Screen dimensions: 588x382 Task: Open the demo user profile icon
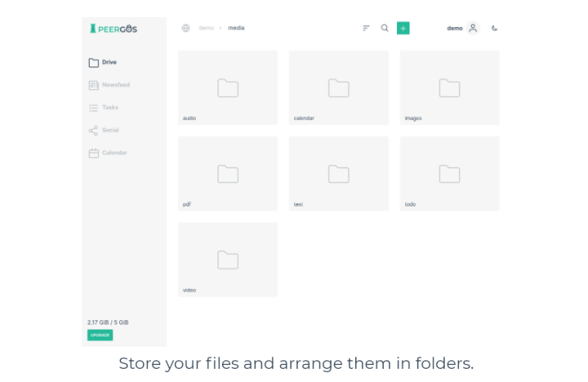[473, 28]
